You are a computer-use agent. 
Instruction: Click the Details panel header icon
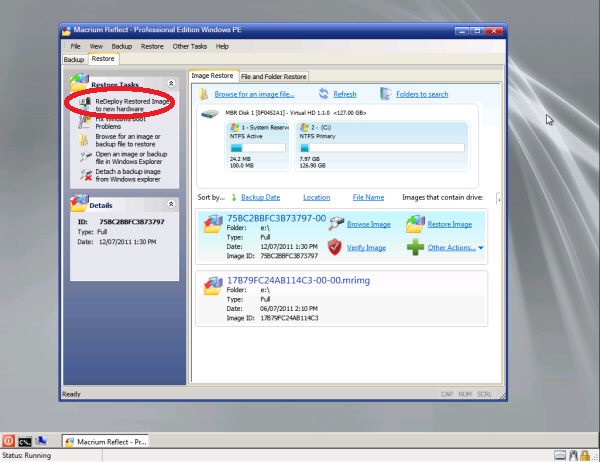click(79, 203)
